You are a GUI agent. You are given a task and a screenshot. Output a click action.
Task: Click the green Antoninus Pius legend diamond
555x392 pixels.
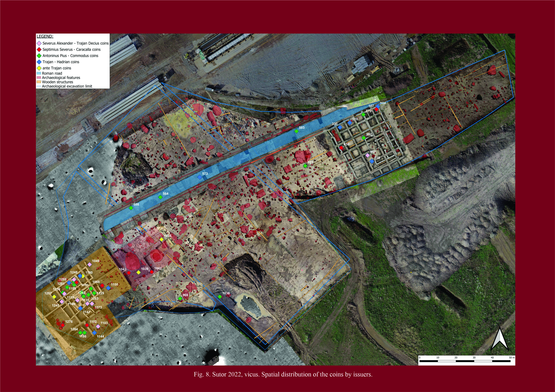point(39,56)
